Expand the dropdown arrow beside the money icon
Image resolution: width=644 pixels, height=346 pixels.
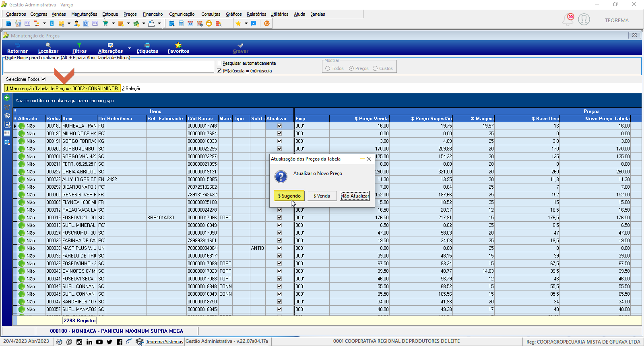[144, 23]
